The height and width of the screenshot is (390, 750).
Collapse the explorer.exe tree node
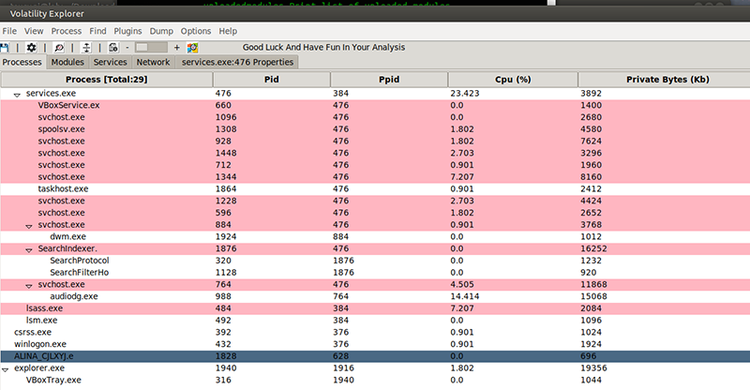tap(5, 370)
